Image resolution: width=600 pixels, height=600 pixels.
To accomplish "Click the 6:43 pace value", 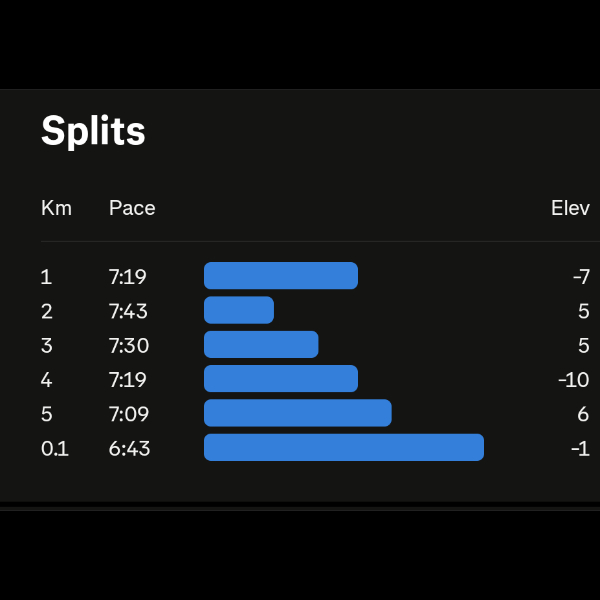I will 129,448.
